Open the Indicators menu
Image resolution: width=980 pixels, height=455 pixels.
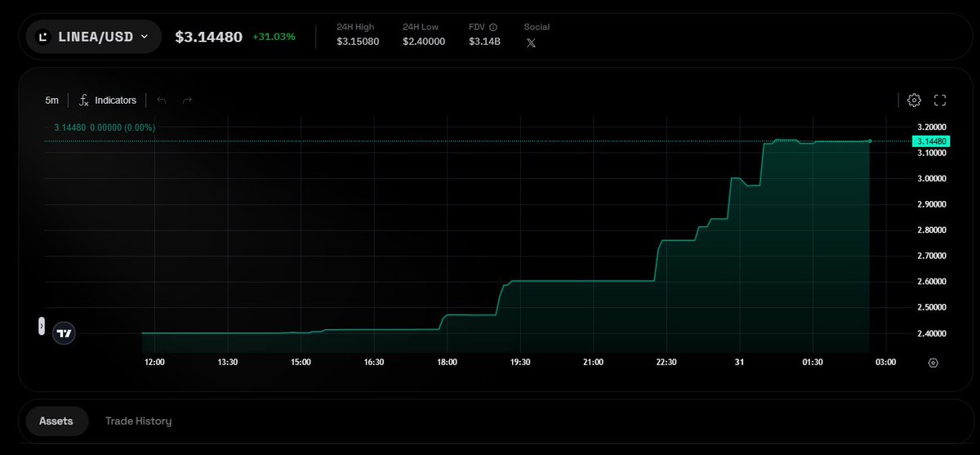tap(108, 100)
